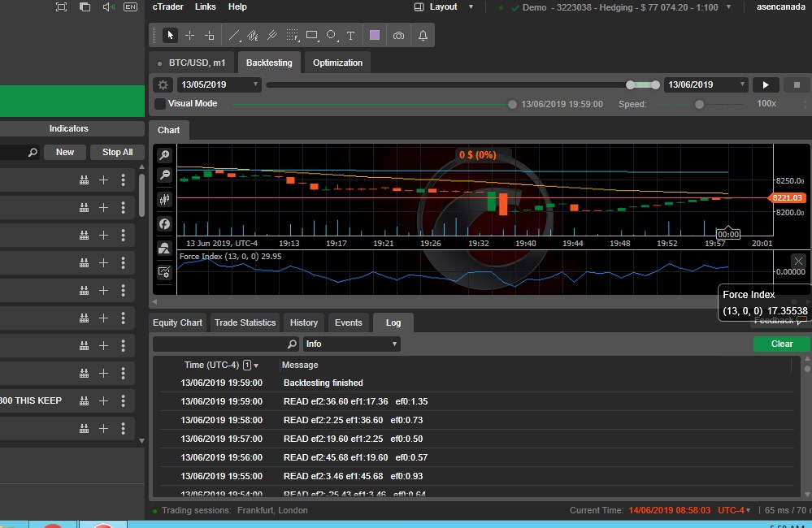Close the Force Index panel
812x528 pixels.
(798, 261)
